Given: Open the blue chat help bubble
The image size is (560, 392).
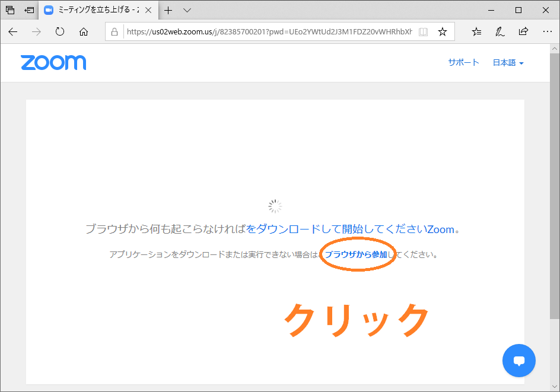Looking at the screenshot, I should [x=518, y=361].
